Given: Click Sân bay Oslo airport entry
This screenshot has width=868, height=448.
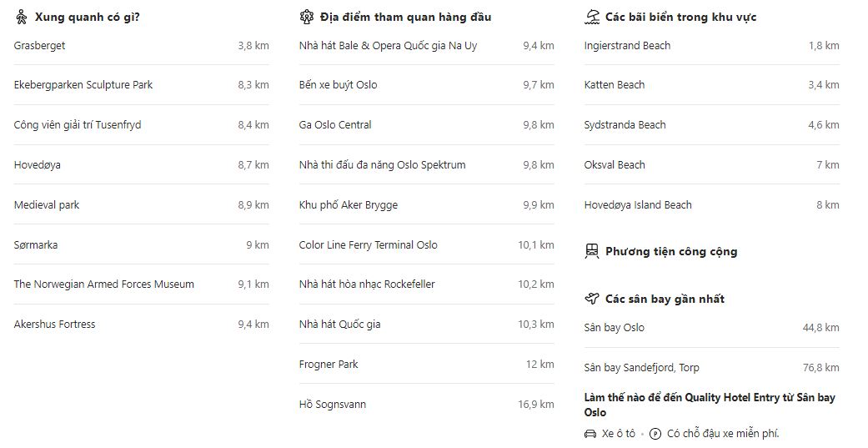Looking at the screenshot, I should pos(711,328).
